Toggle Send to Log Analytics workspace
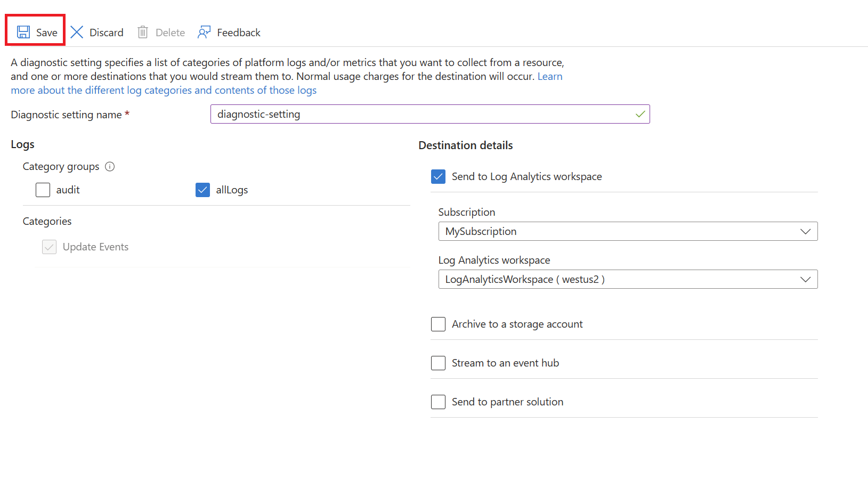868x480 pixels. click(x=438, y=177)
